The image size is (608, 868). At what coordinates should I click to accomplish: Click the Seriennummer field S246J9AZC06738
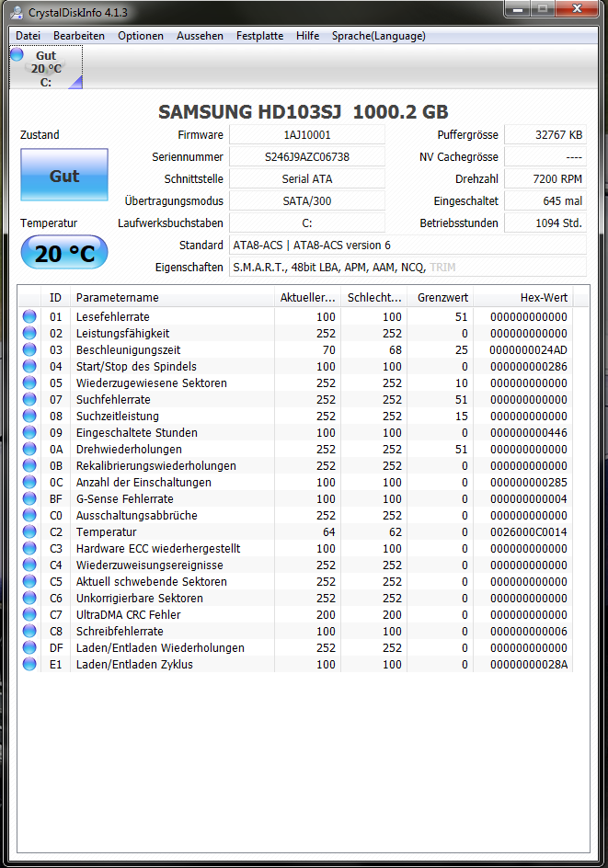pos(307,156)
